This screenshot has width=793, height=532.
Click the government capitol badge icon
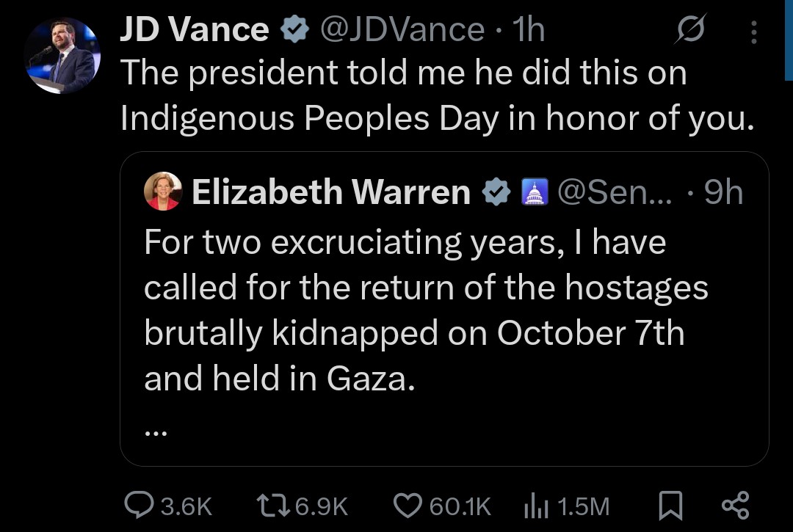tap(534, 192)
